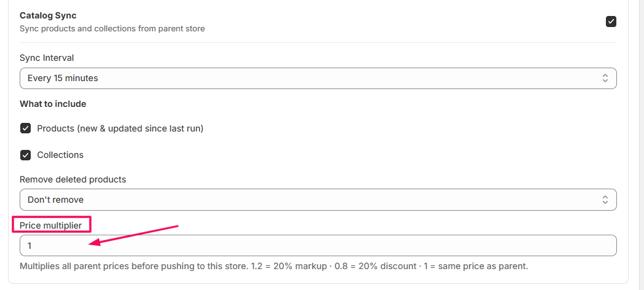This screenshot has width=644, height=290.
Task: Select the Every 15 minutes value text
Action: point(63,78)
